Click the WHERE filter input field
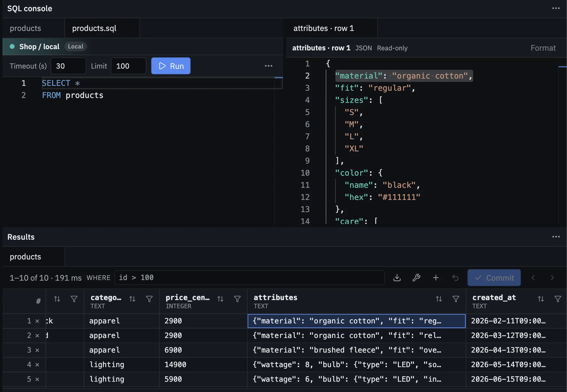567x392 pixels. tap(249, 278)
